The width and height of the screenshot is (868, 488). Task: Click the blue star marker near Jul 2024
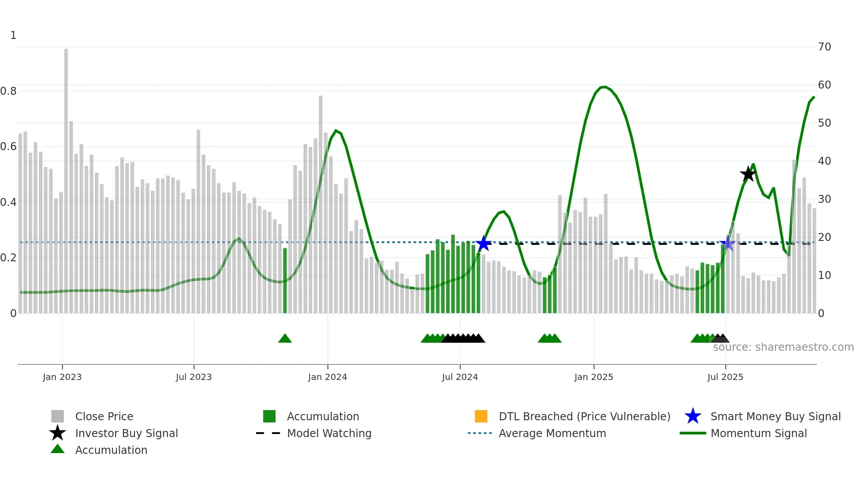(x=483, y=244)
